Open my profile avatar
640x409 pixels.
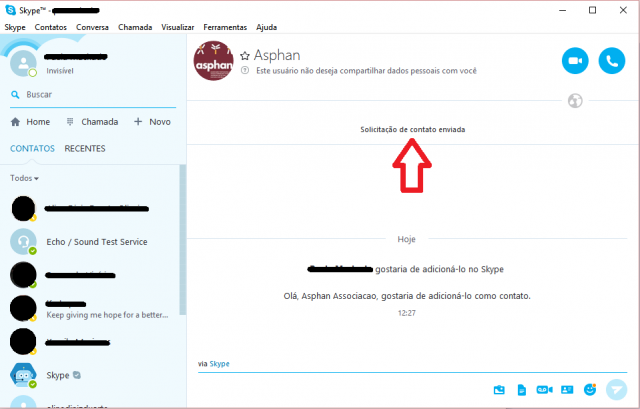(23, 63)
